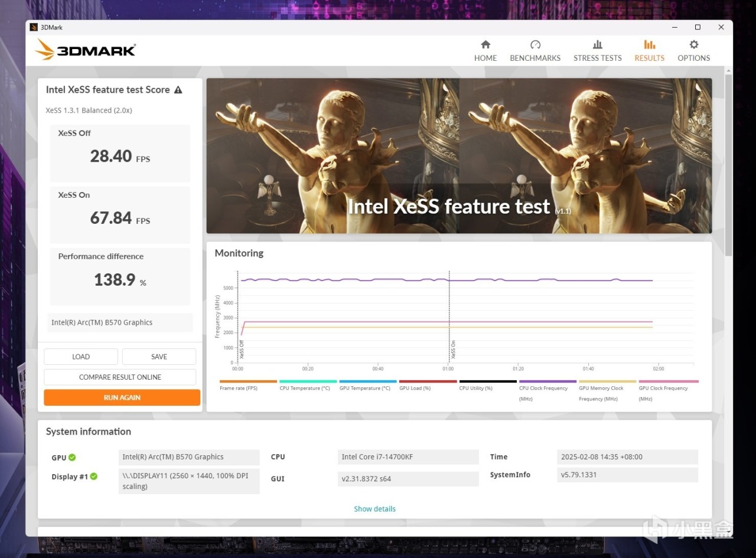Viewport: 756px width, 558px height.
Task: Click the LOAD button
Action: 81,357
